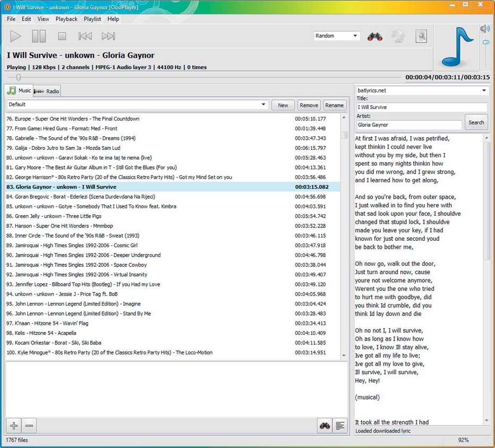Adjust the vertical volume slider handle

[x=486, y=42]
